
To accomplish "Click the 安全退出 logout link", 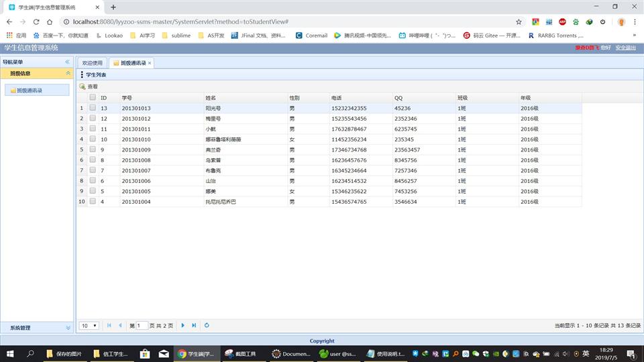I will pos(625,48).
